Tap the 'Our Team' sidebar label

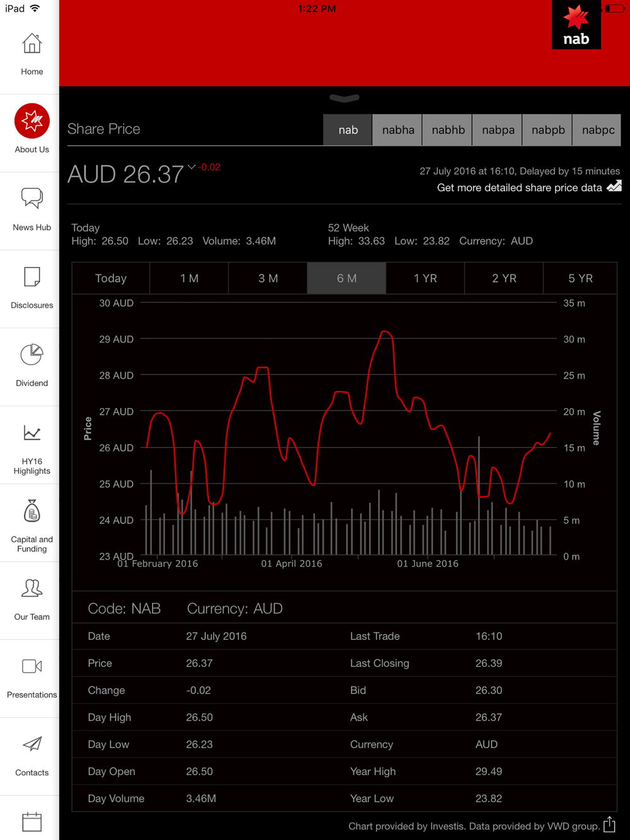click(32, 617)
